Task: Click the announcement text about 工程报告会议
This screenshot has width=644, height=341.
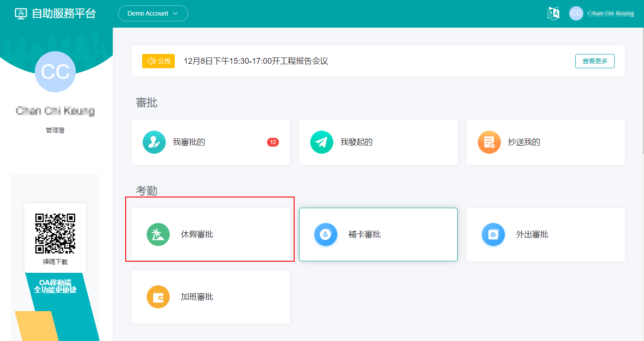Action: [256, 61]
